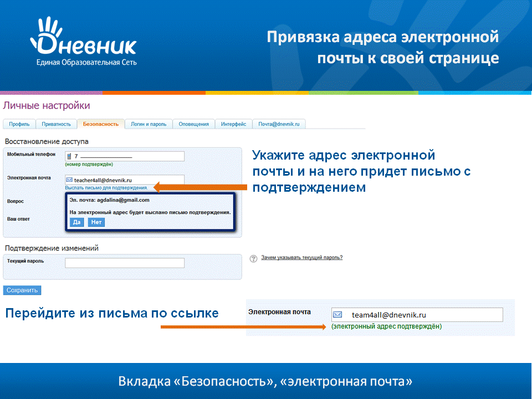This screenshot has height=399, width=532.
Task: Click the Подтверждение изменений section title
Action: point(52,248)
